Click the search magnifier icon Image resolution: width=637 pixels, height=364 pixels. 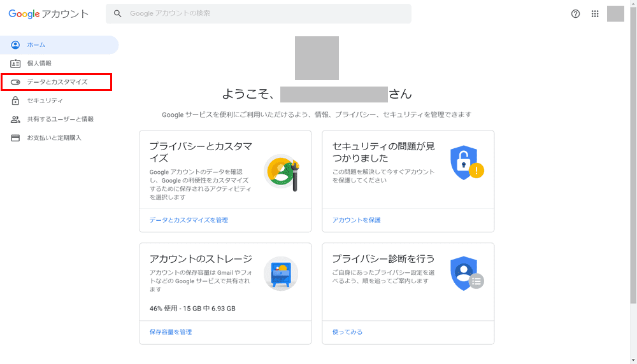coord(117,13)
